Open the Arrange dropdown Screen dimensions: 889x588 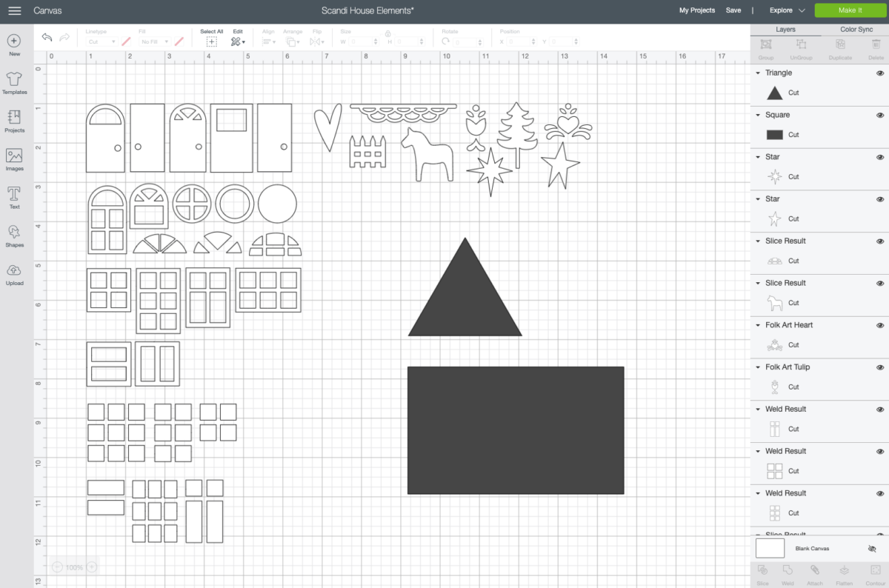pyautogui.click(x=293, y=42)
